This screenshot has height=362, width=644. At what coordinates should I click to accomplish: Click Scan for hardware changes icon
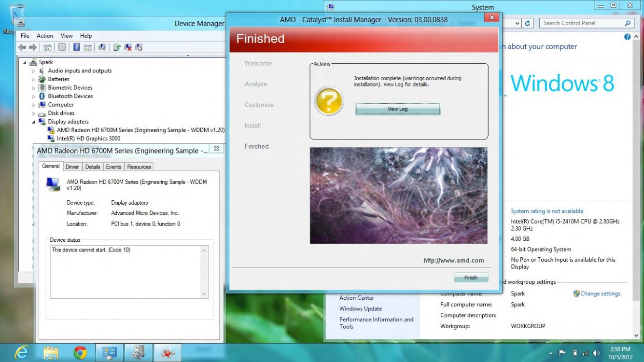point(102,47)
